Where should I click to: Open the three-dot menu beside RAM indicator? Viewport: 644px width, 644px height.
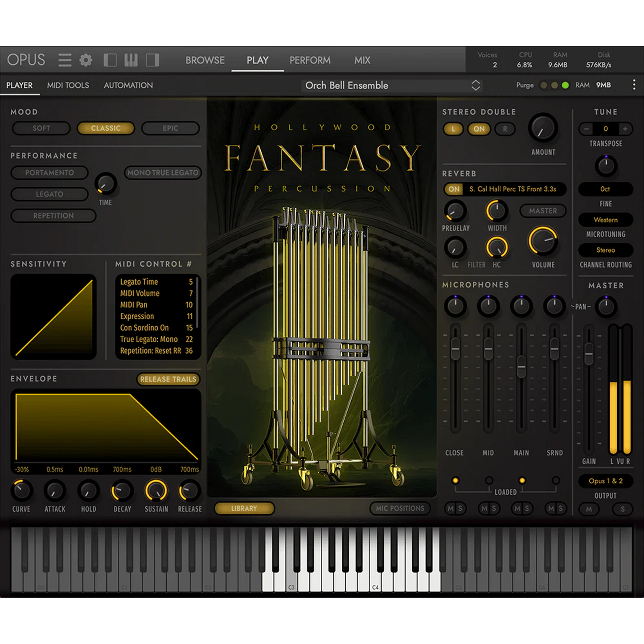pyautogui.click(x=634, y=85)
